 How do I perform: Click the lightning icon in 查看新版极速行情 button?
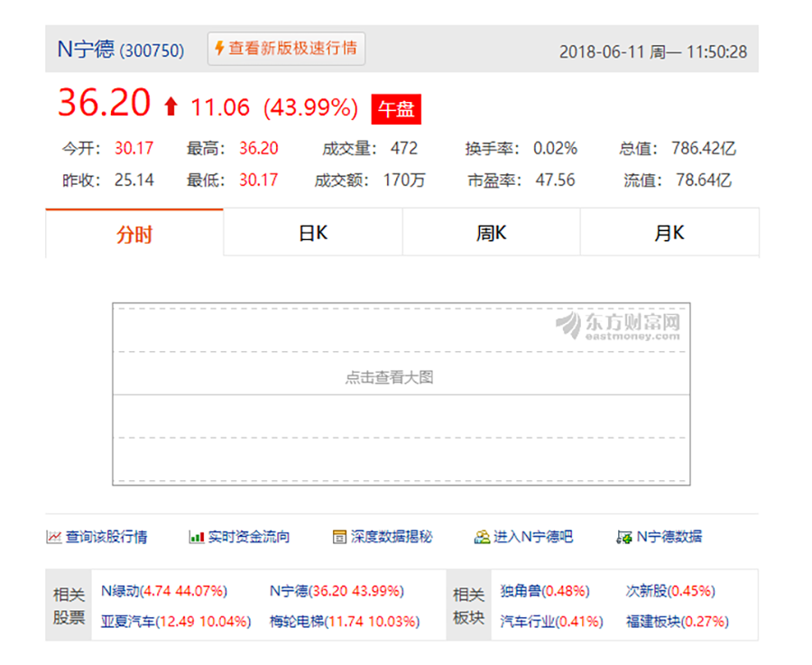pyautogui.click(x=219, y=49)
